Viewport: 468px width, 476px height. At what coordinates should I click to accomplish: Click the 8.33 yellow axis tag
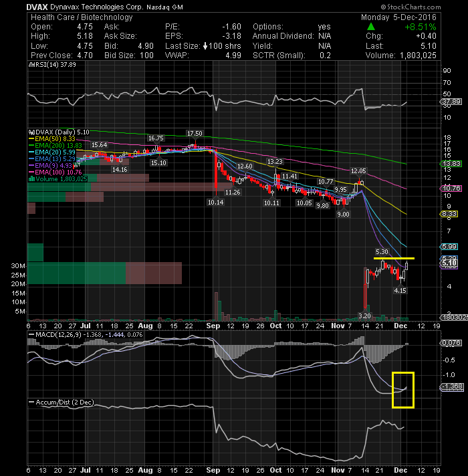tap(449, 214)
